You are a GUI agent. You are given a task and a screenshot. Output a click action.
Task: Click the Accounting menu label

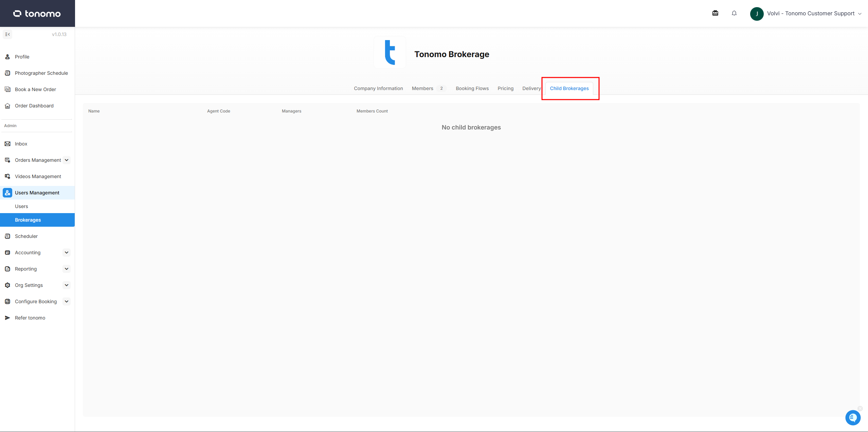28,253
